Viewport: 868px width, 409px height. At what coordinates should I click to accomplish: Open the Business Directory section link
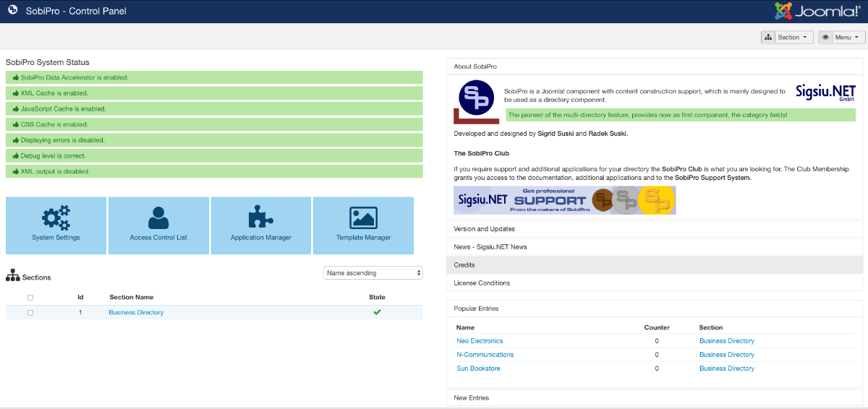tap(136, 313)
